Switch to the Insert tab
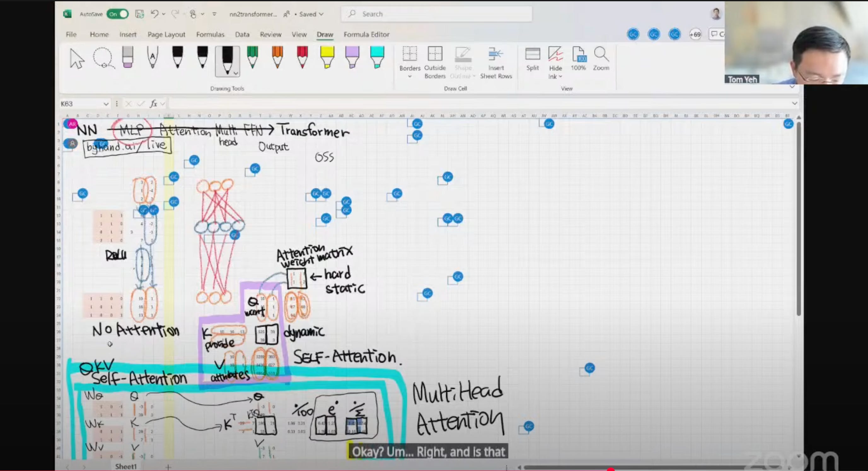The width and height of the screenshot is (868, 471). point(128,34)
